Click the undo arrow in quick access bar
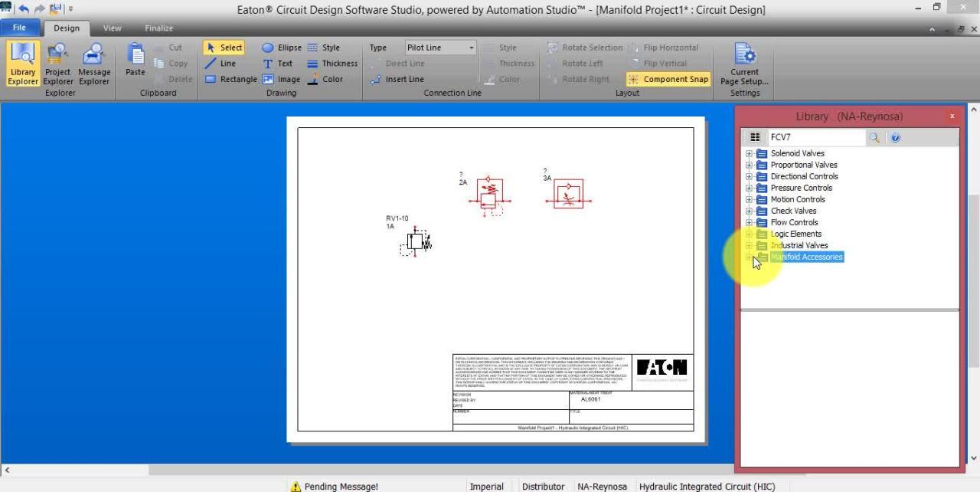 point(24,9)
